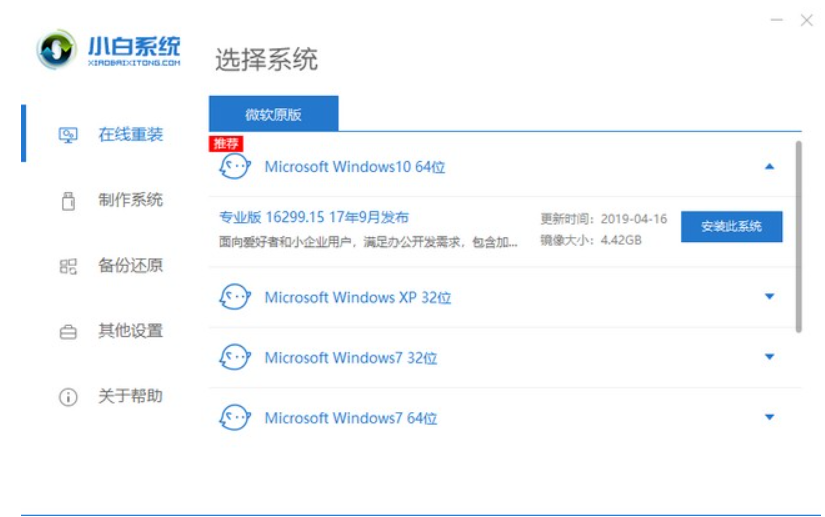825x517 pixels.
Task: Expand the Microsoft Windows7 32位 entry
Action: coord(769,357)
